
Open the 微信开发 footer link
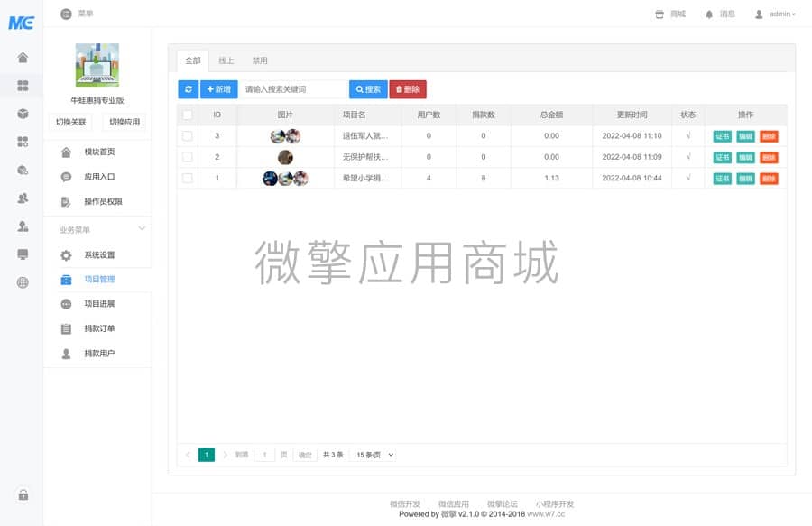pos(404,503)
